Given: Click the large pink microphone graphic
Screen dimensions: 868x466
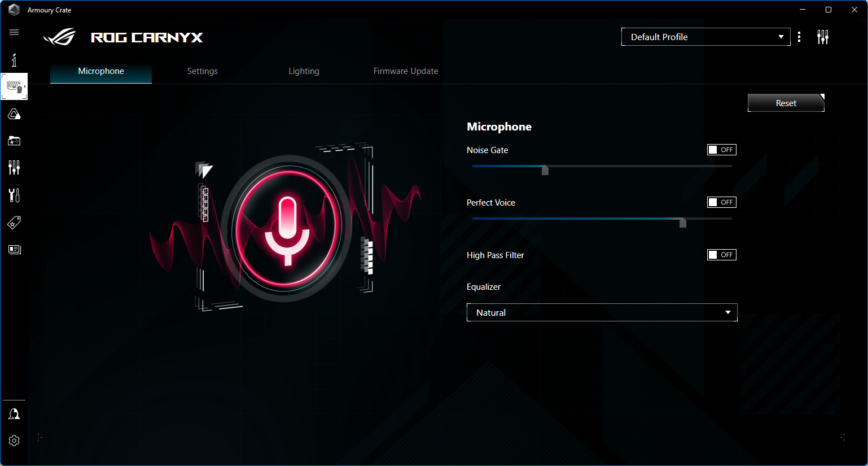Looking at the screenshot, I should [x=287, y=228].
